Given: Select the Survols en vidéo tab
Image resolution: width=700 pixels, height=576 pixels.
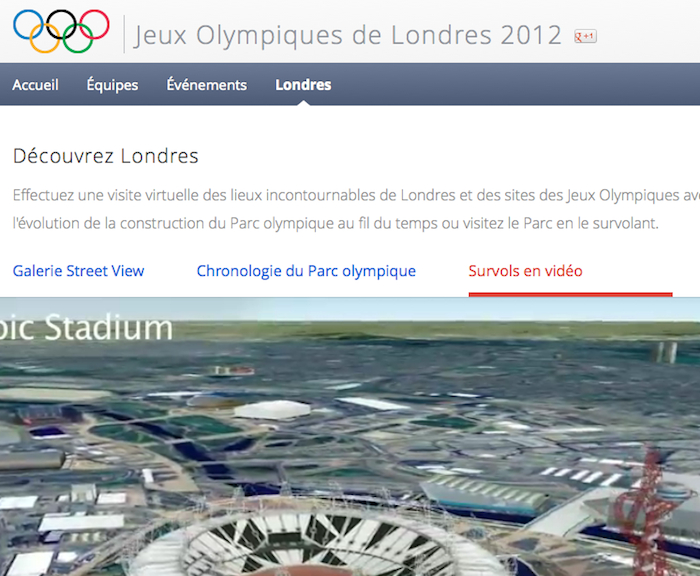Looking at the screenshot, I should (525, 271).
